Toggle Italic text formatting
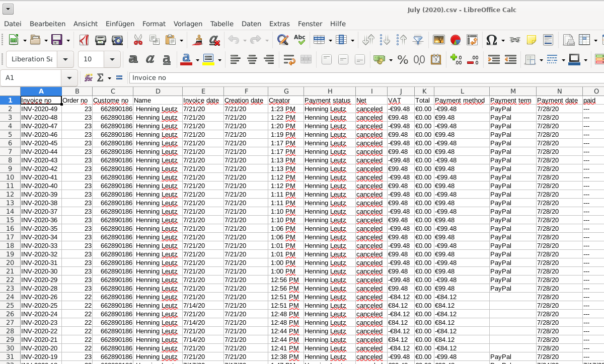The width and height of the screenshot is (604, 364). (150, 60)
